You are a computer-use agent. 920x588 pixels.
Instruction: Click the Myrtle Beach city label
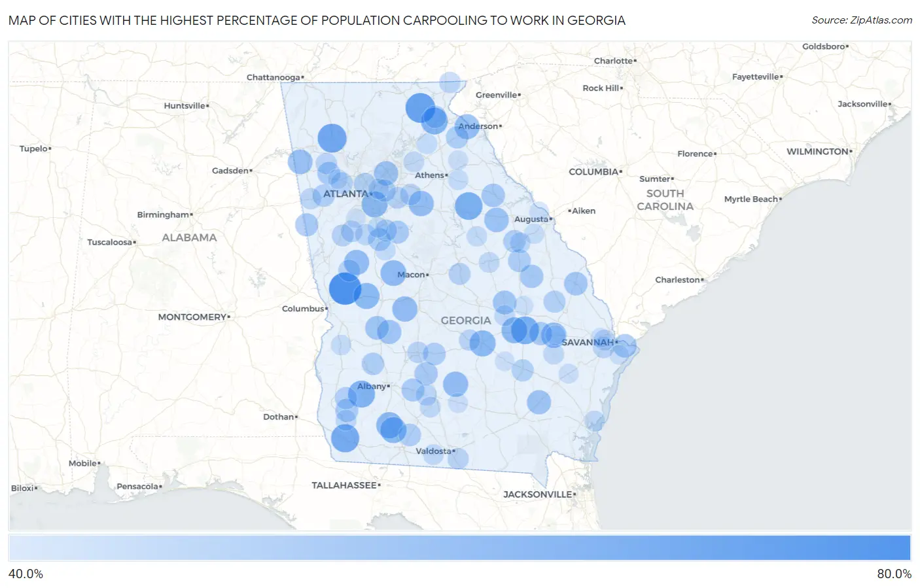click(x=751, y=199)
